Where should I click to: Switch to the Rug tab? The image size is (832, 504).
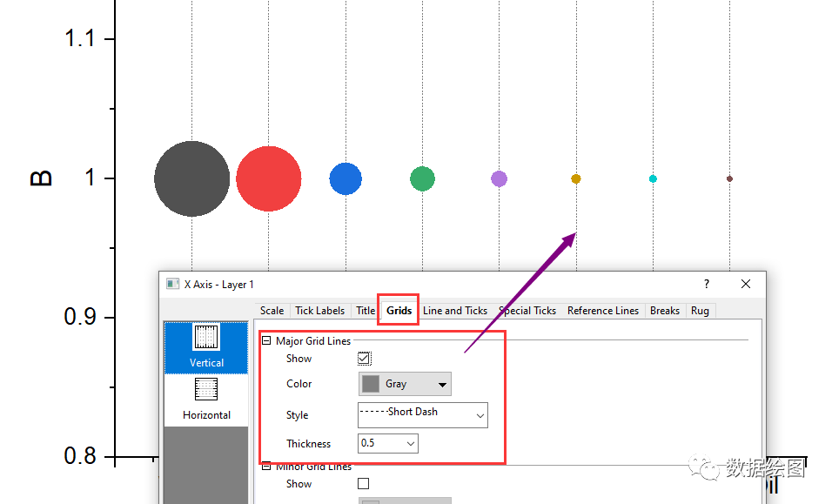700,311
